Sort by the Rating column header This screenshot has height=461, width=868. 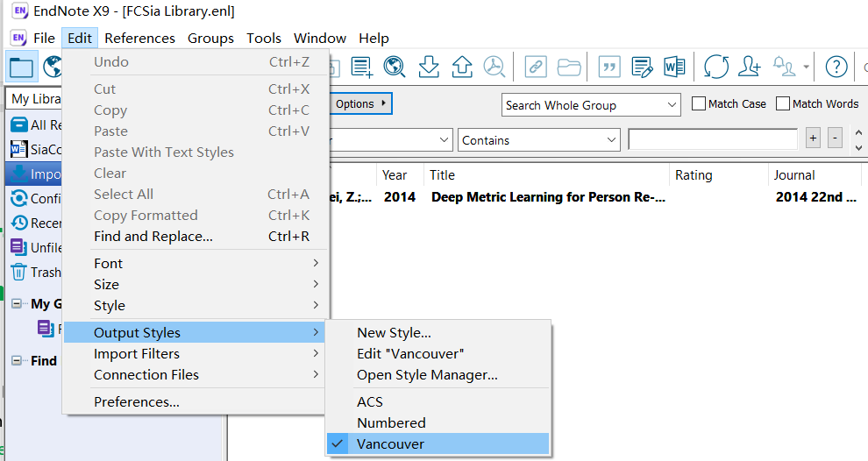pyautogui.click(x=719, y=175)
